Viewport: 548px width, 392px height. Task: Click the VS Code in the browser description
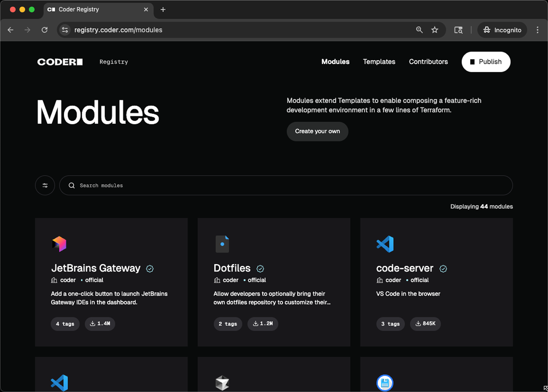[408, 294]
